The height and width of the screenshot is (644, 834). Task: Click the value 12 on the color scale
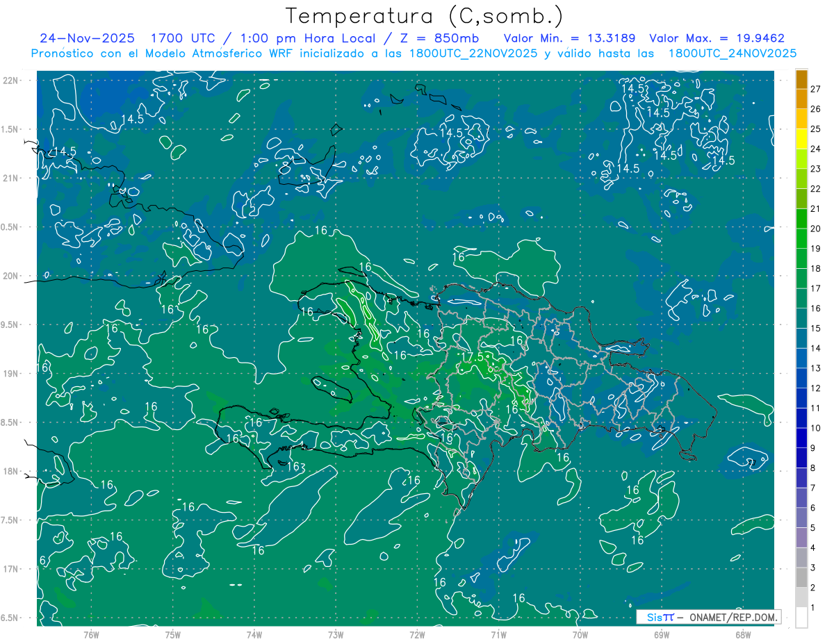(x=816, y=388)
